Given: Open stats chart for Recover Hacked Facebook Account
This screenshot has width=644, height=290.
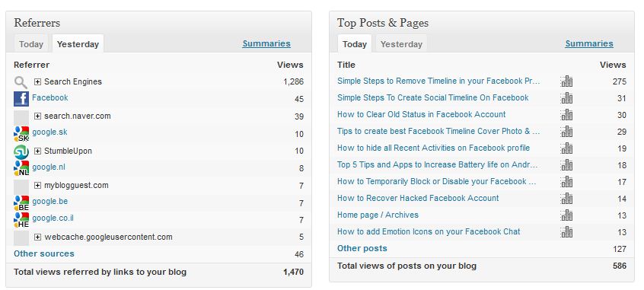Looking at the screenshot, I should click(x=566, y=199).
